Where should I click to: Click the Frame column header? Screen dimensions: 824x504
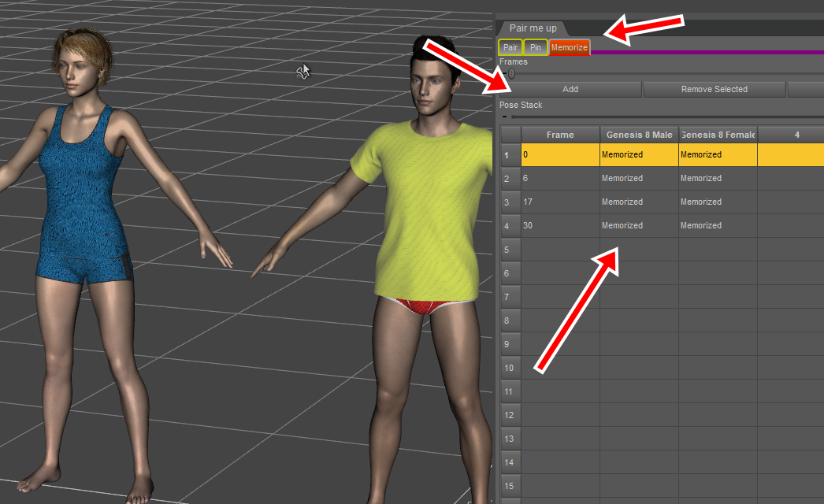(x=560, y=135)
